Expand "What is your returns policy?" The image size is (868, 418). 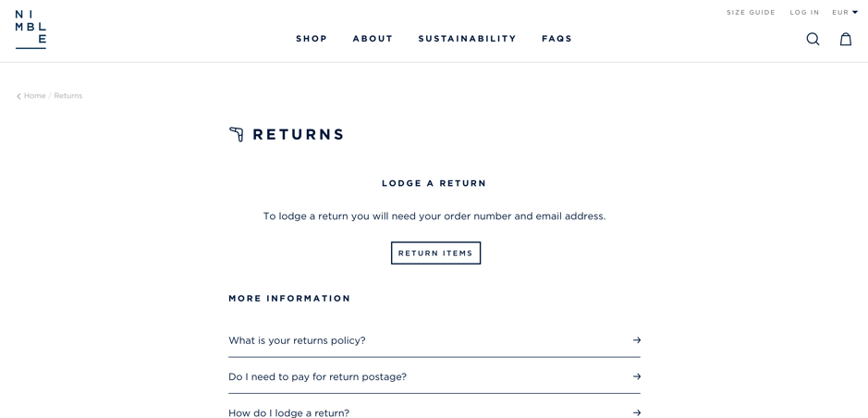pyautogui.click(x=297, y=340)
